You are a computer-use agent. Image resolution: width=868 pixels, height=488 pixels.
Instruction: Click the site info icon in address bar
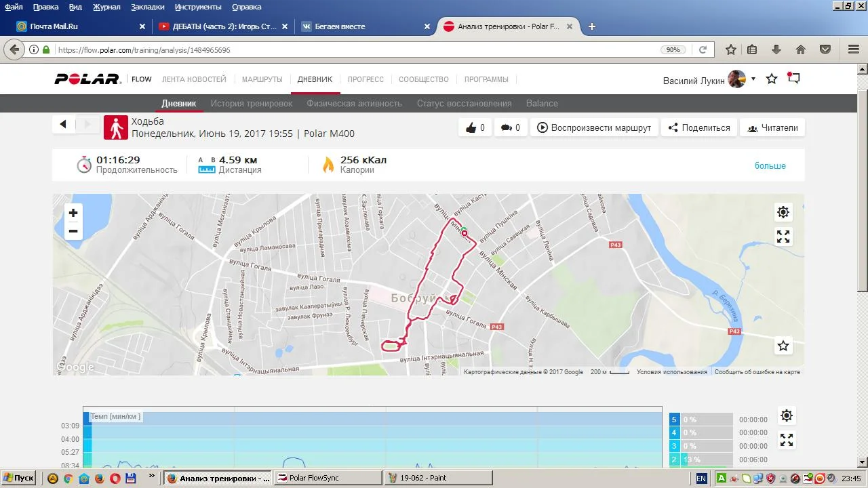tap(34, 49)
